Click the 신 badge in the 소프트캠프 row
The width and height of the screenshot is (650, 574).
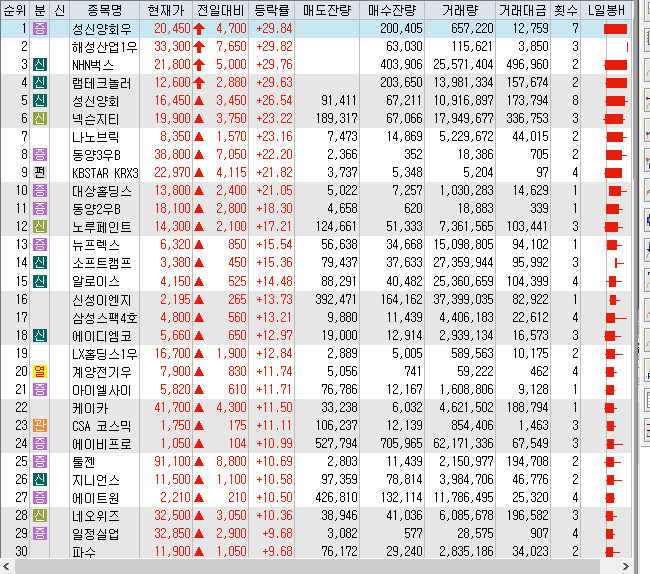(40, 263)
